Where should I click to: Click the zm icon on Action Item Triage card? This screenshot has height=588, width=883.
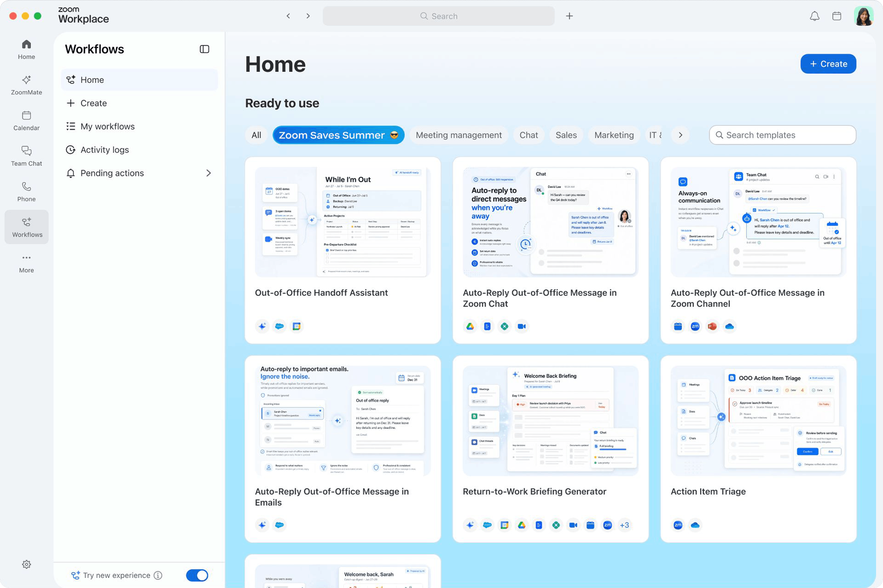(x=678, y=525)
